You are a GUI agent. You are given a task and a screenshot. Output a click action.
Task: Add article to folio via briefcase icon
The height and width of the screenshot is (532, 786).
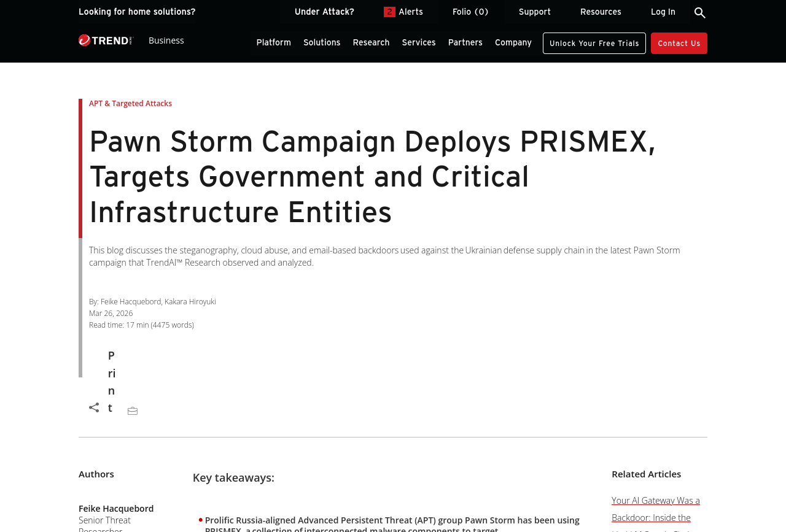click(133, 411)
